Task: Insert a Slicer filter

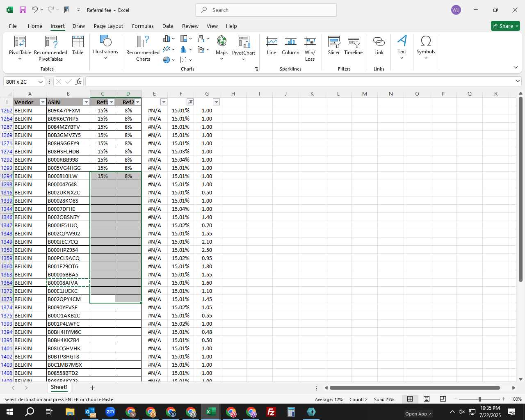Action: click(x=334, y=45)
